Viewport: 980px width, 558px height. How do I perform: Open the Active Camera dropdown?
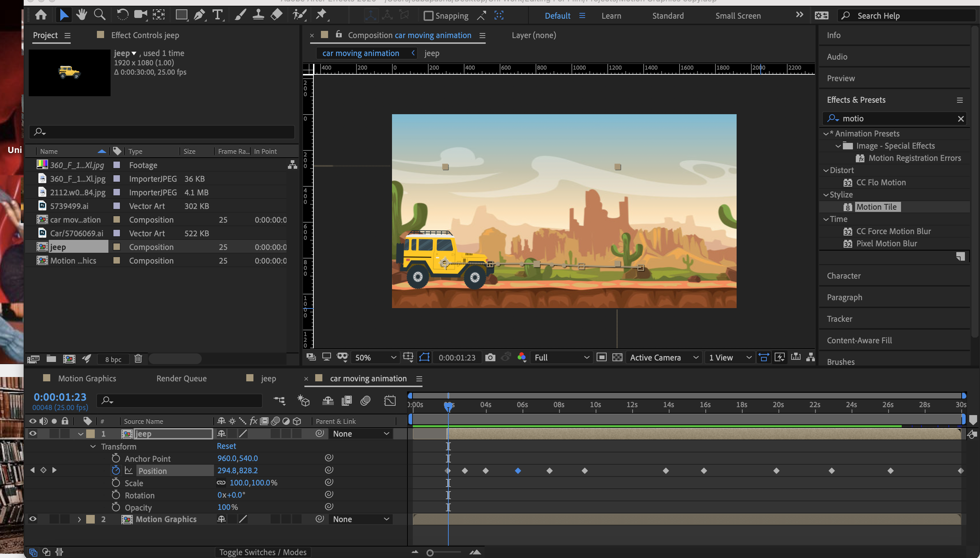coord(663,358)
